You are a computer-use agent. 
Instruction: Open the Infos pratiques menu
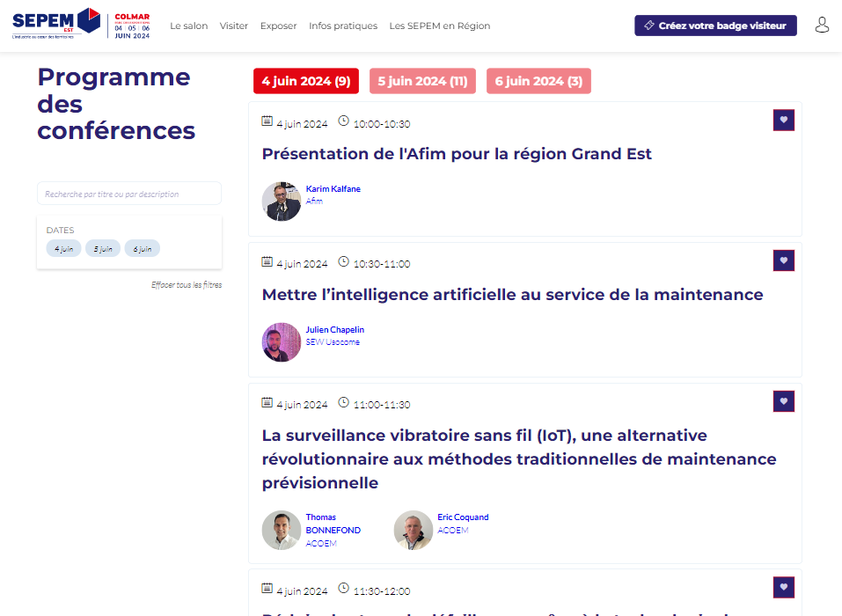click(343, 26)
